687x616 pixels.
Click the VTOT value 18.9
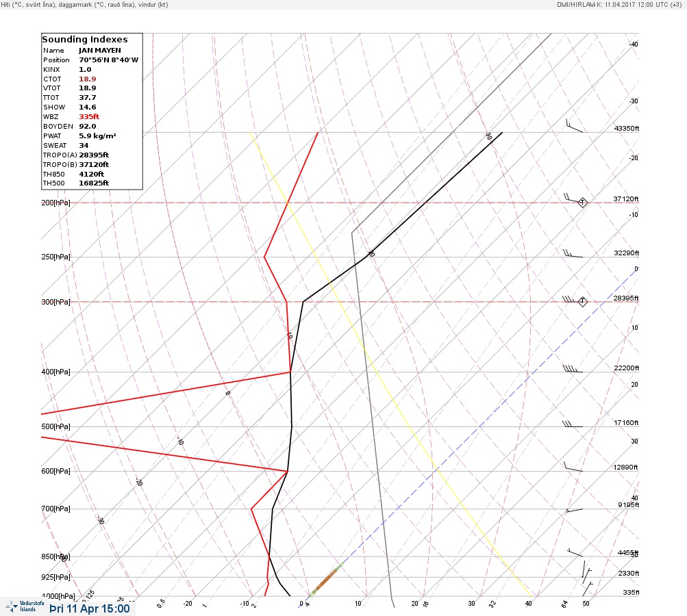[87, 88]
